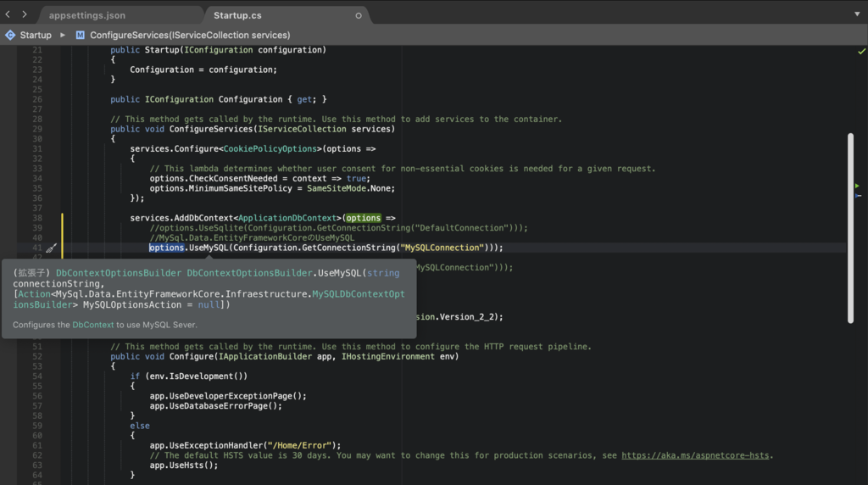
Task: Switch to the appsettings.json tab
Action: (87, 15)
